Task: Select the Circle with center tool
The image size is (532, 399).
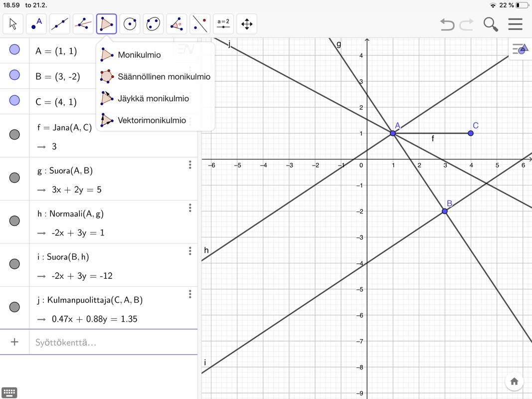Action: tap(130, 24)
